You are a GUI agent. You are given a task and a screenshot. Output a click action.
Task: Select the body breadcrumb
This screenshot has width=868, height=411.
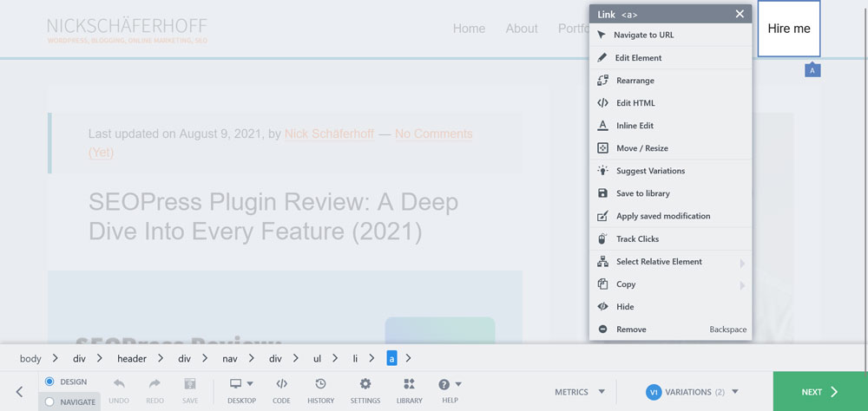[30, 358]
